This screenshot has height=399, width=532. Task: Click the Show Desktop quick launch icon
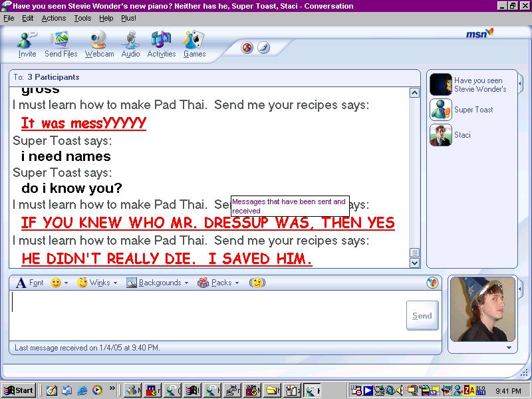pyautogui.click(x=52, y=390)
